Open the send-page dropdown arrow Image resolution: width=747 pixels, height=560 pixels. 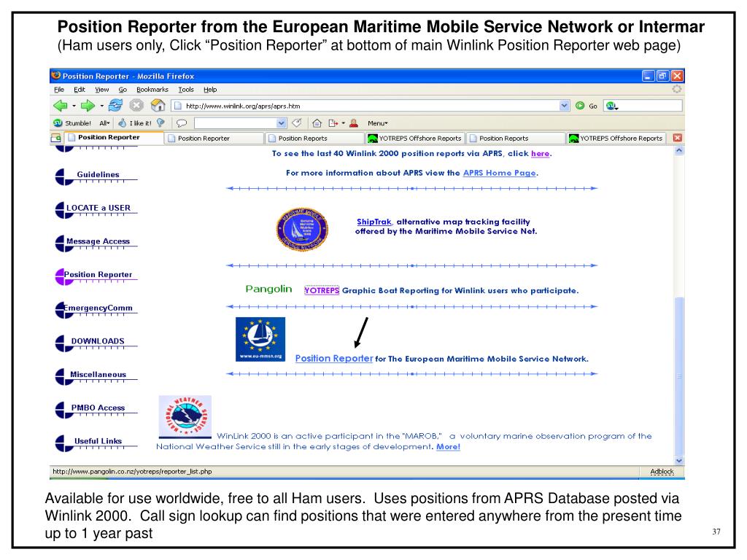[x=343, y=123]
